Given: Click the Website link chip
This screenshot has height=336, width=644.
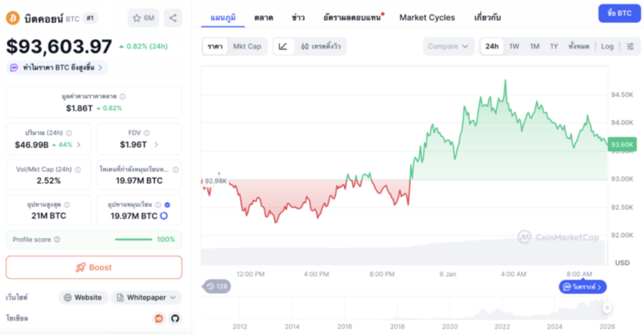Looking at the screenshot, I should (82, 298).
